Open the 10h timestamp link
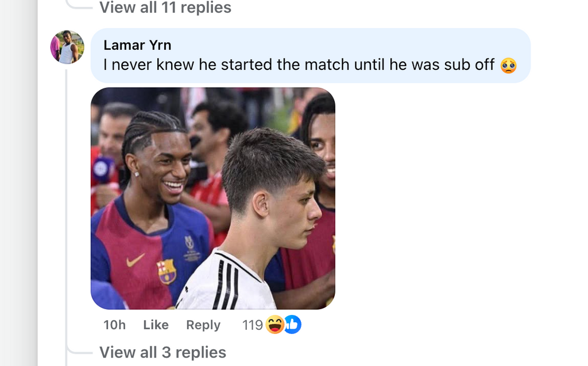The height and width of the screenshot is (366, 588). pyautogui.click(x=114, y=325)
